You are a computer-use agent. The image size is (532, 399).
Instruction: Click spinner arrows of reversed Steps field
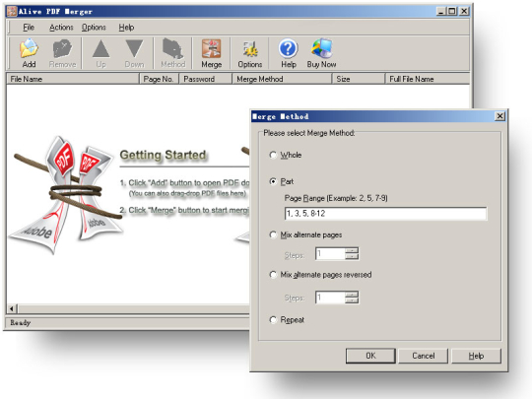[352, 298]
